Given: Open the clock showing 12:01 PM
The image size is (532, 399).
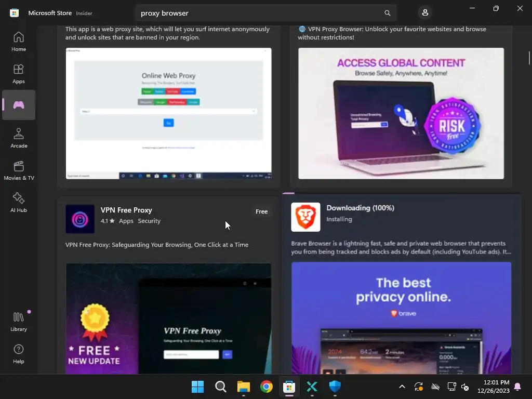Looking at the screenshot, I should pyautogui.click(x=494, y=387).
